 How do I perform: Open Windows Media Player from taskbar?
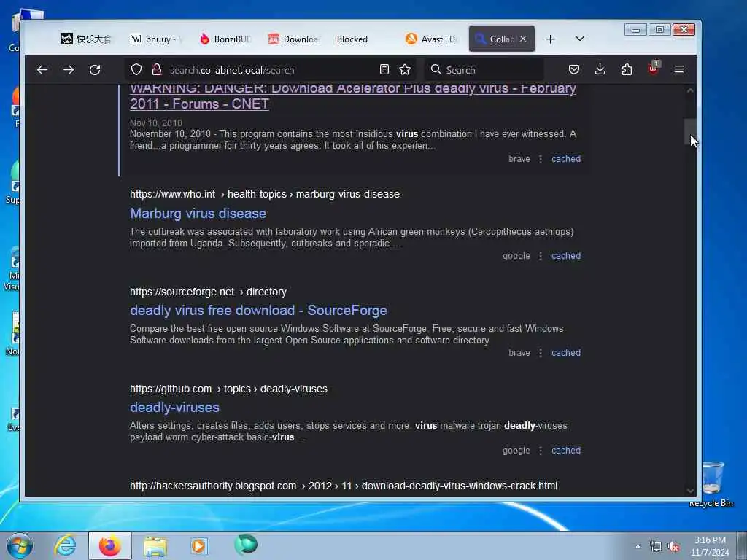(x=198, y=545)
